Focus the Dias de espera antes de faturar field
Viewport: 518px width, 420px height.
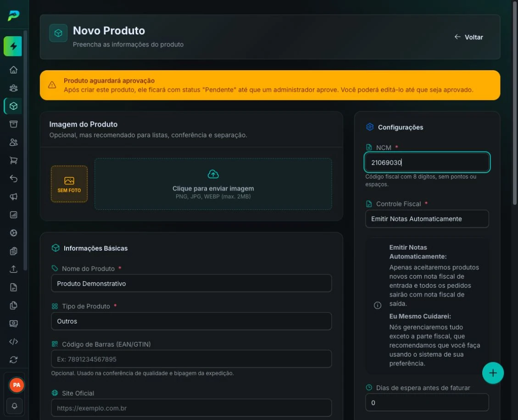point(427,403)
